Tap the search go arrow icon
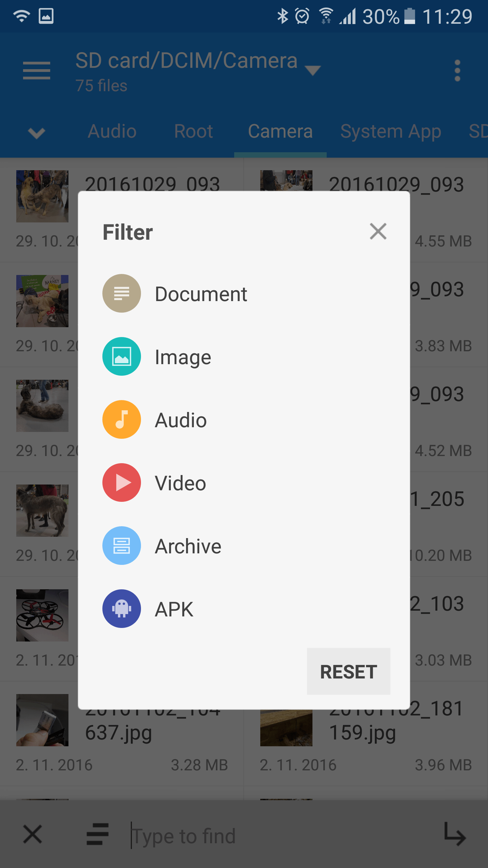The height and width of the screenshot is (868, 488). tap(455, 834)
